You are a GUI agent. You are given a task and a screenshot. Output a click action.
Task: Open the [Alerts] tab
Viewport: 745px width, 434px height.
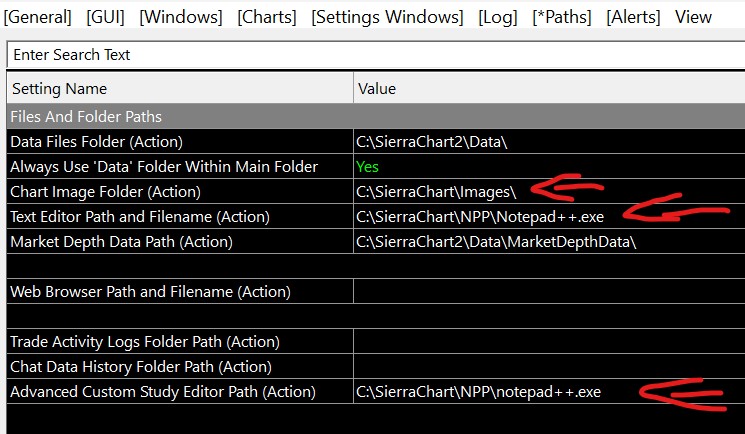click(635, 17)
